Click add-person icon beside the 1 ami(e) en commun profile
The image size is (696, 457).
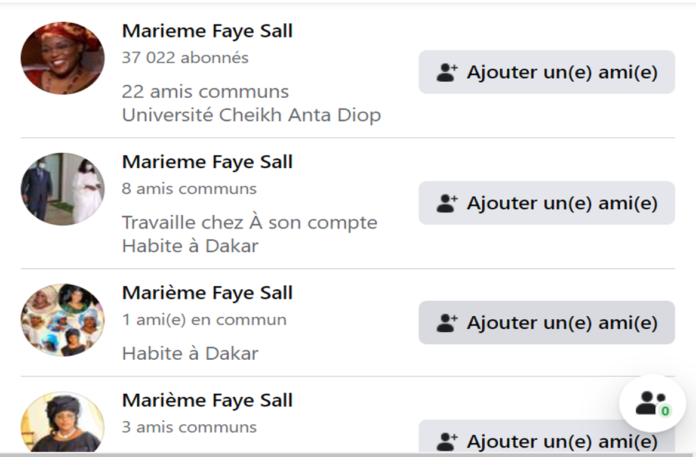tap(447, 323)
